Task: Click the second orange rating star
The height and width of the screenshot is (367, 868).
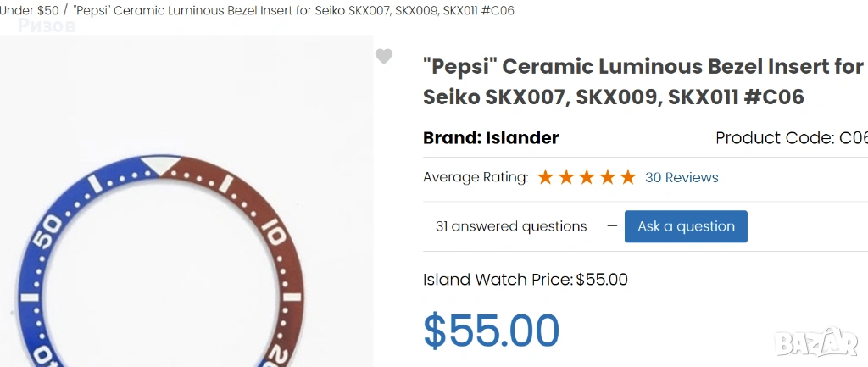Action: pos(565,177)
